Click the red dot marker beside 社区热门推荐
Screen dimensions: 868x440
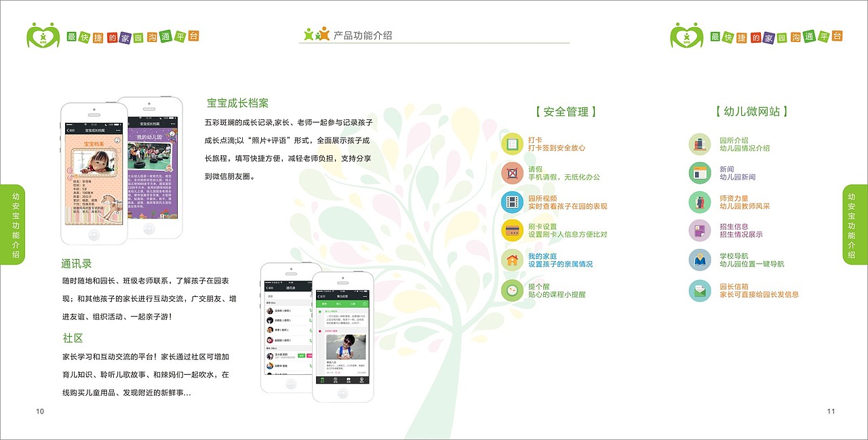pyautogui.click(x=319, y=332)
